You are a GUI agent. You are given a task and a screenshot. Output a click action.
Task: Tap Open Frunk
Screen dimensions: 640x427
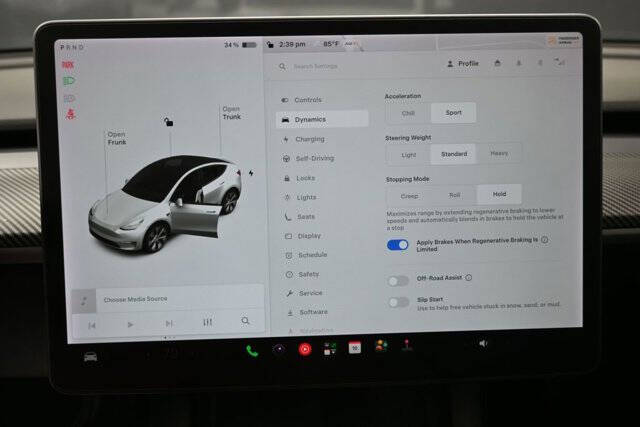(x=117, y=138)
